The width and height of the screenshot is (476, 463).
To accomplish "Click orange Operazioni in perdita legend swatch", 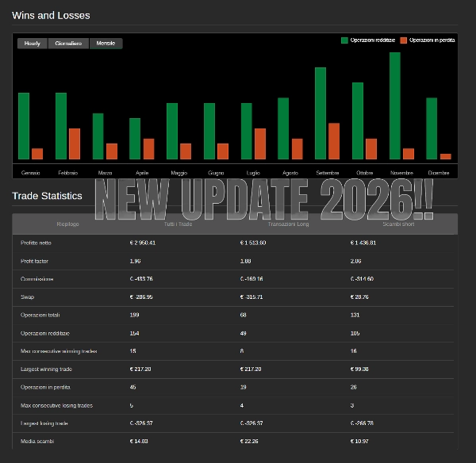I will [403, 40].
